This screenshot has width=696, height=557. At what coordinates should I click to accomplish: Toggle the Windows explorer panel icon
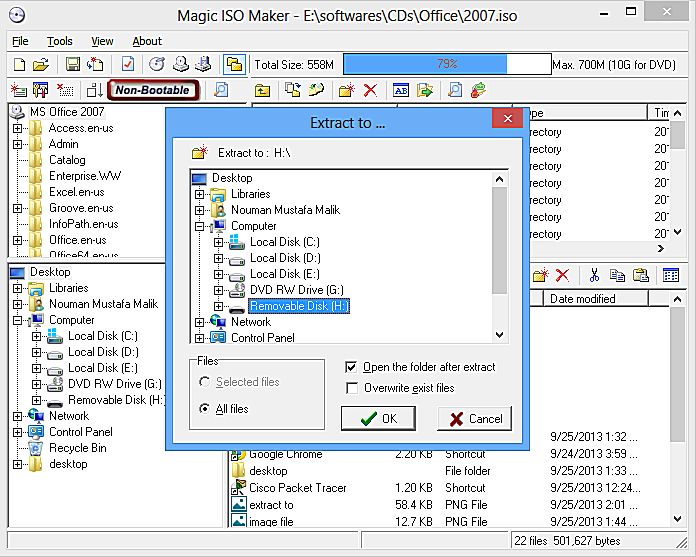coord(234,65)
